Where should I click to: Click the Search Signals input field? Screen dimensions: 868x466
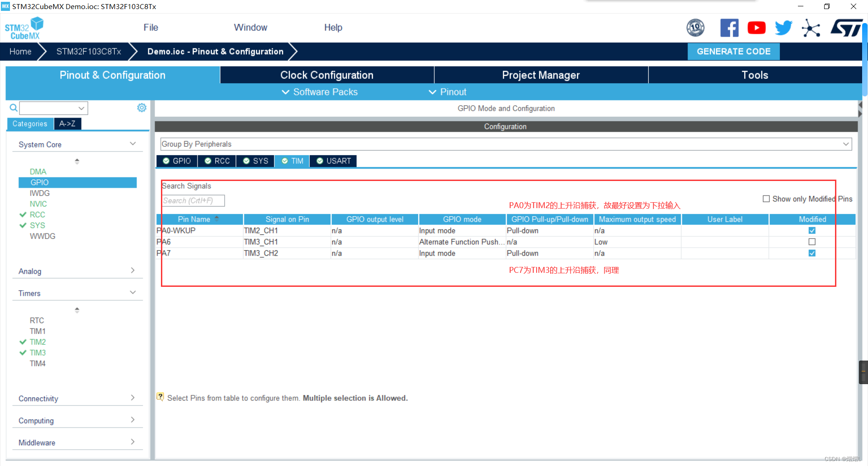tap(193, 200)
